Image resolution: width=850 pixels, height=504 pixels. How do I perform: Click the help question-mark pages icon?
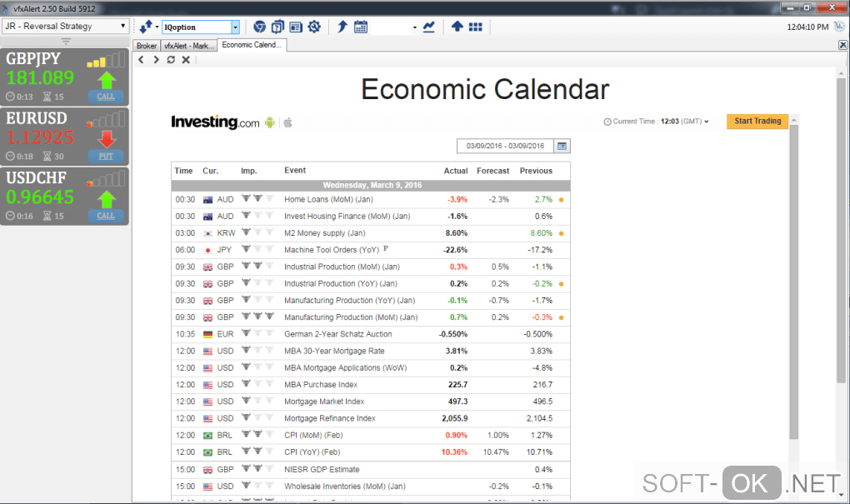click(277, 27)
